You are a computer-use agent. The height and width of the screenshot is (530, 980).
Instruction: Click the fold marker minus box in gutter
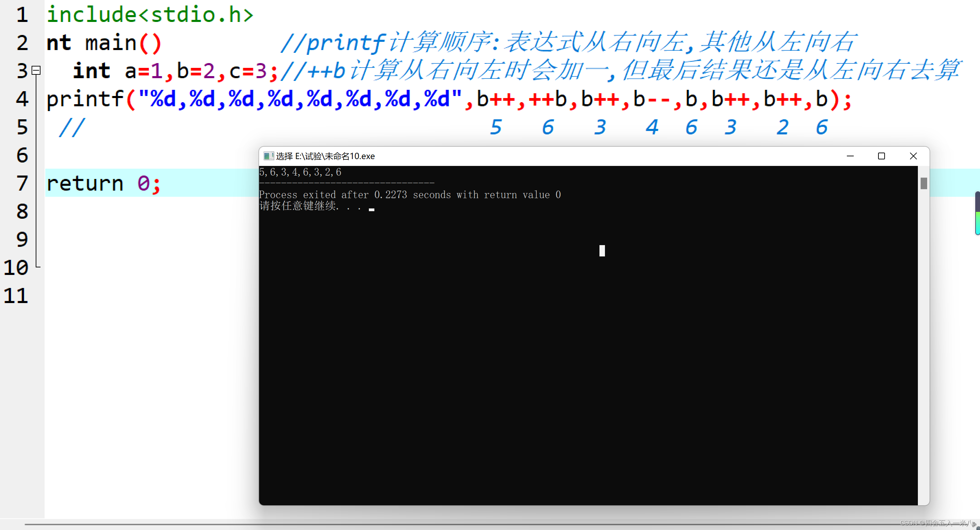click(x=36, y=70)
